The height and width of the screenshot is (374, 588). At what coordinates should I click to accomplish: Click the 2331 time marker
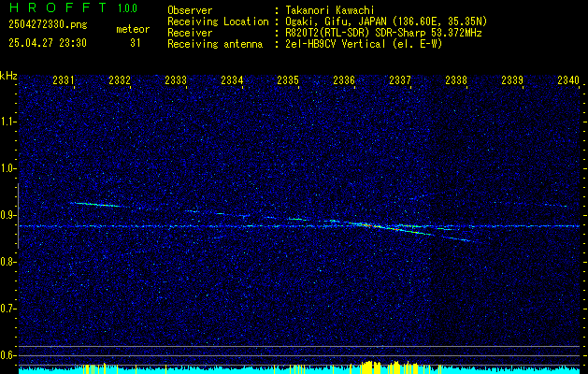pyautogui.click(x=64, y=80)
